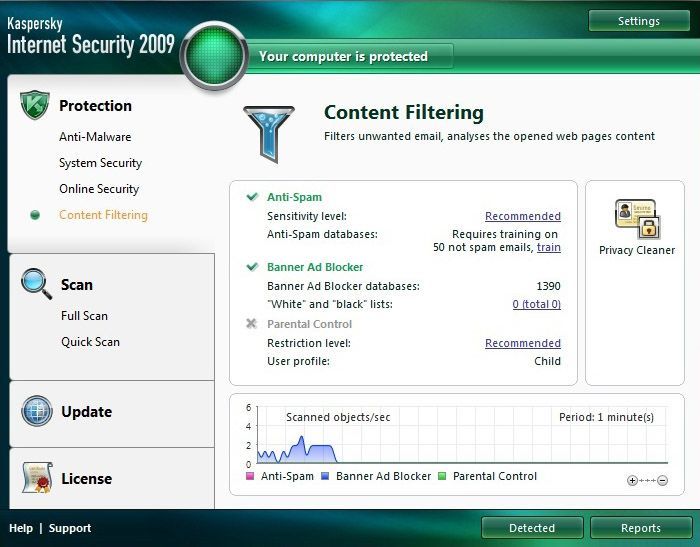
Task: Open the Update section
Action: pos(87,412)
